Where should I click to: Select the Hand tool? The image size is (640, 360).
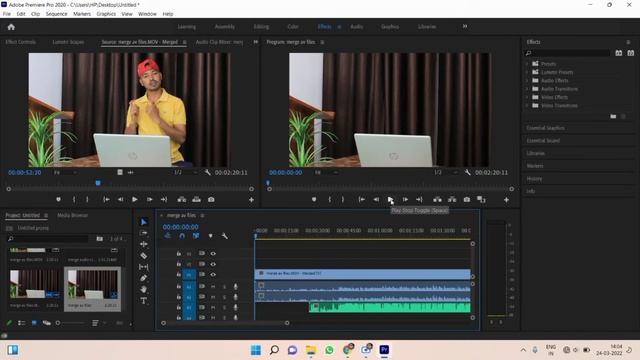(x=144, y=289)
